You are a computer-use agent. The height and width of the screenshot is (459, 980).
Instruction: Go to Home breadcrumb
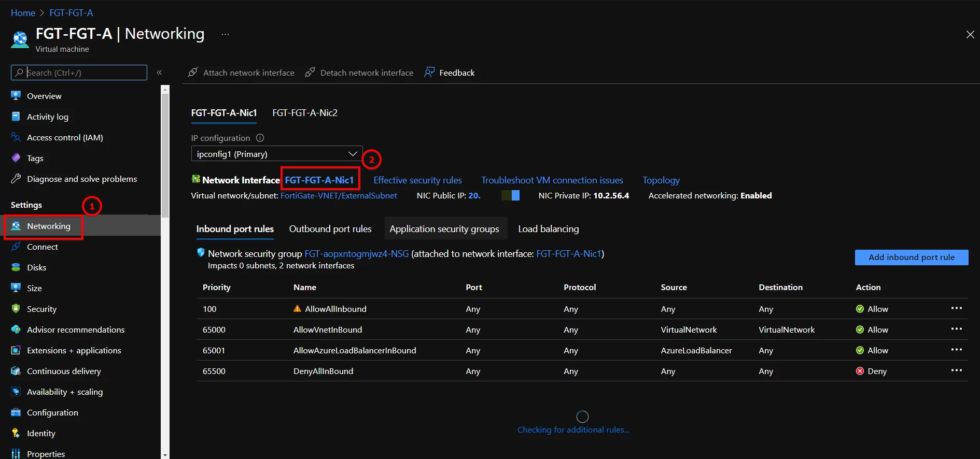point(23,13)
